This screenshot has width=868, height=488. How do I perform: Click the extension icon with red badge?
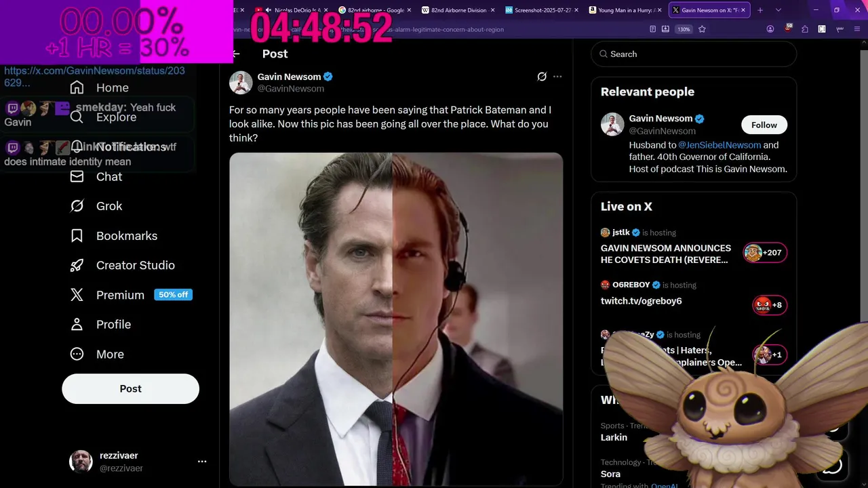click(788, 29)
